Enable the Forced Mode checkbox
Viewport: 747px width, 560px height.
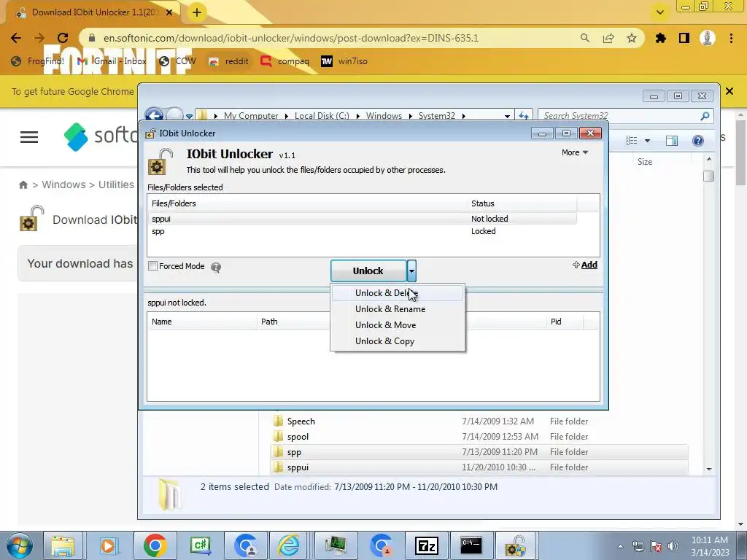pos(153,266)
